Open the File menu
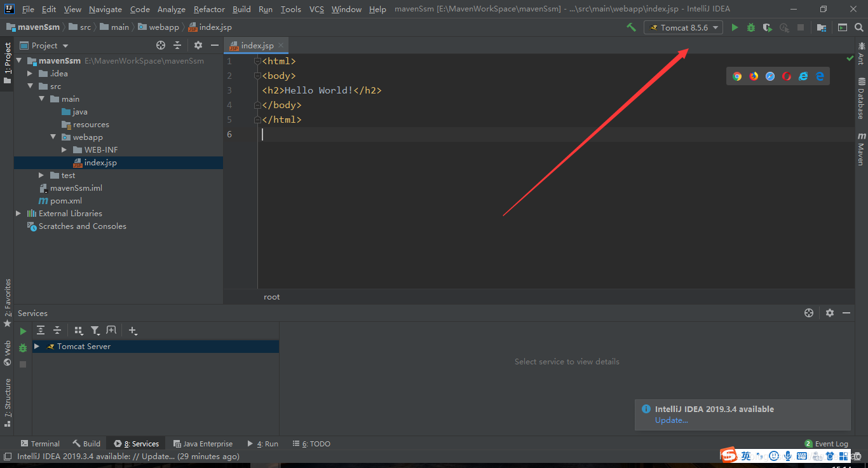The height and width of the screenshot is (468, 868). click(28, 9)
